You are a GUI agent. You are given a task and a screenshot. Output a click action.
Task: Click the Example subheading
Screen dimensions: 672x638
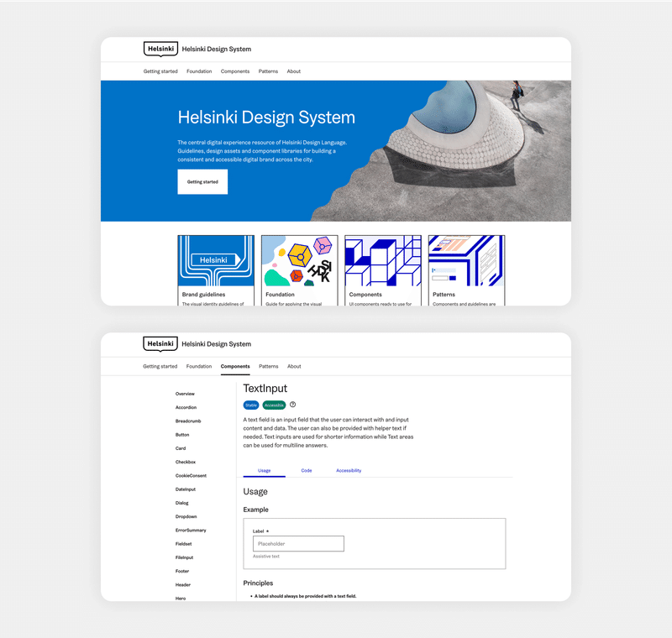point(256,510)
